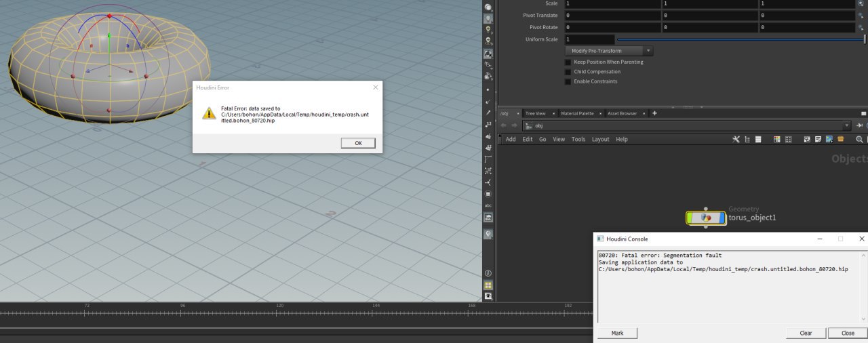
Task: Close the Asset Browser tab
Action: (644, 113)
